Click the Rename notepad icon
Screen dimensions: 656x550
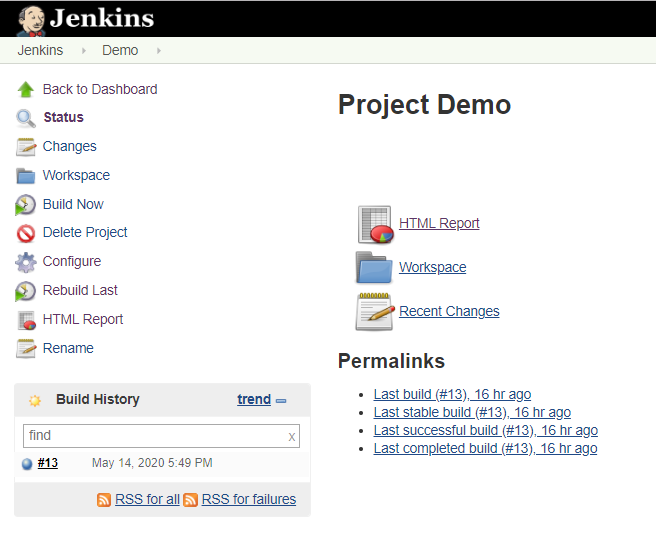pos(26,349)
